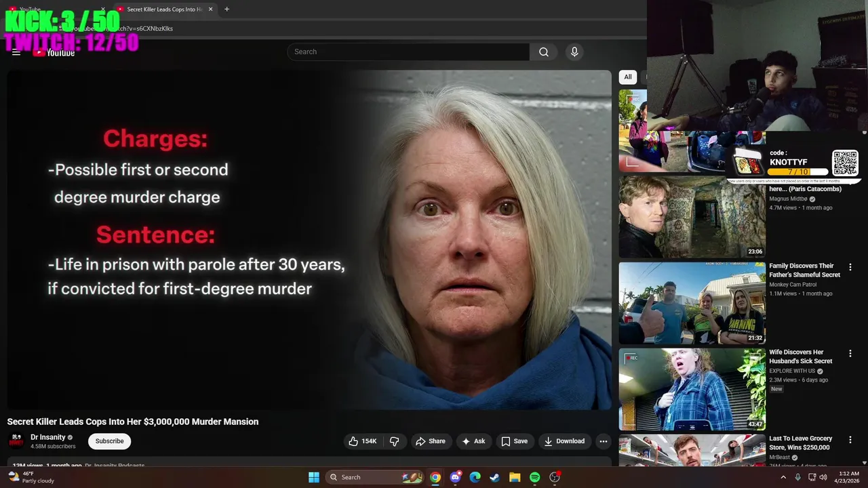The height and width of the screenshot is (488, 868).
Task: Subscribe to Dr Insanity channel
Action: click(x=109, y=441)
